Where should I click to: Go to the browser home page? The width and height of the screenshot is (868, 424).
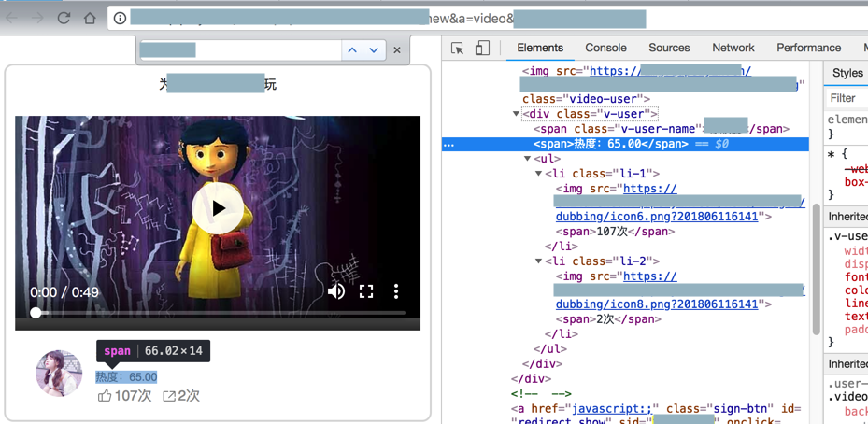click(x=90, y=19)
